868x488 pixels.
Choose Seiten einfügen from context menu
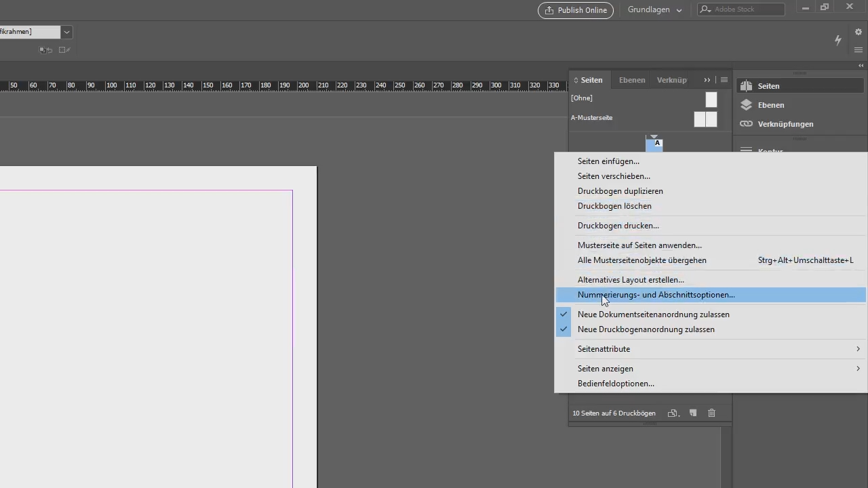pyautogui.click(x=608, y=161)
